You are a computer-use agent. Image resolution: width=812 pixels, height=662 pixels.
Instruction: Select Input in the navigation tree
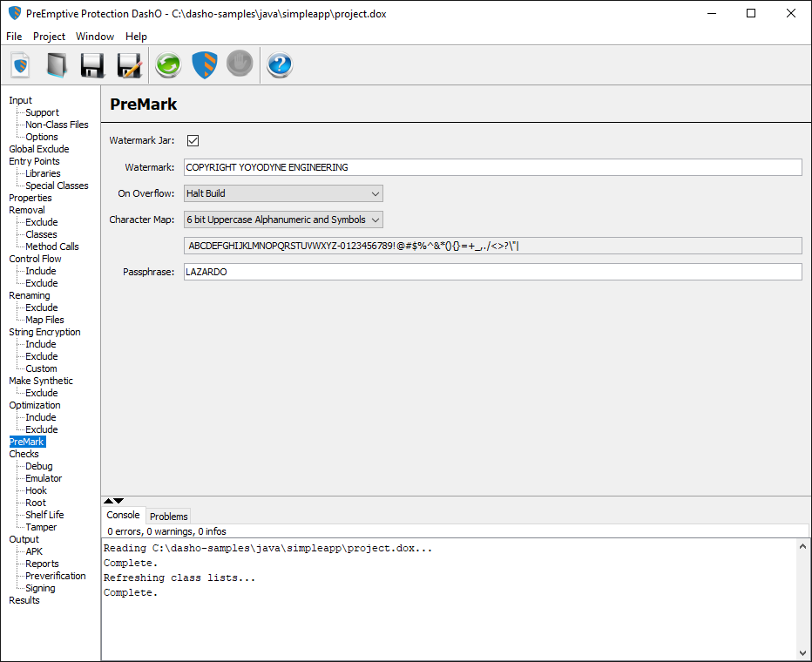click(20, 100)
